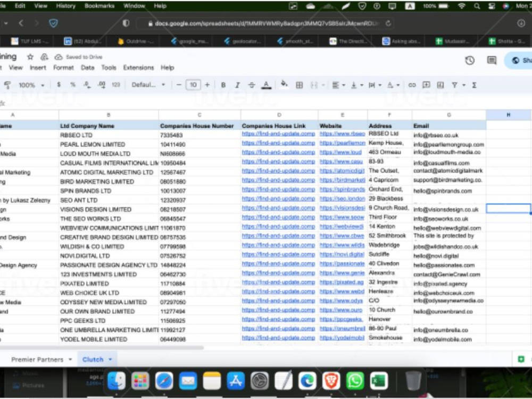Increase decimal places icon
The width and height of the screenshot is (532, 399).
coord(102,85)
